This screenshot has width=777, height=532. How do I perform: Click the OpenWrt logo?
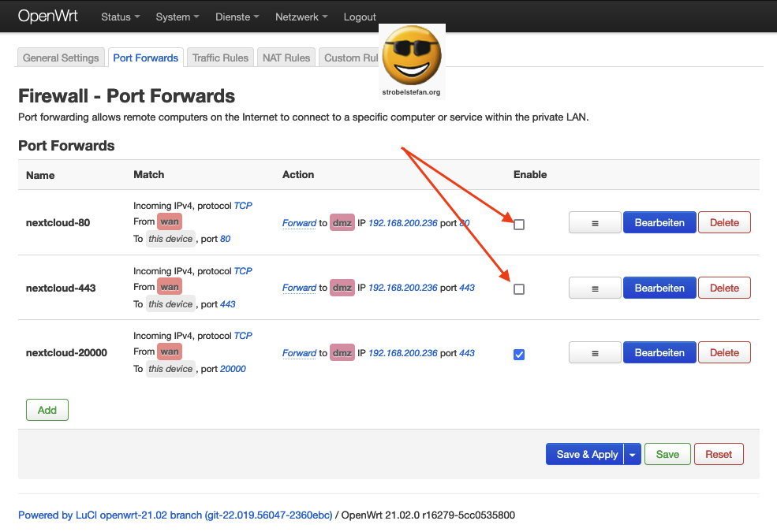click(48, 16)
